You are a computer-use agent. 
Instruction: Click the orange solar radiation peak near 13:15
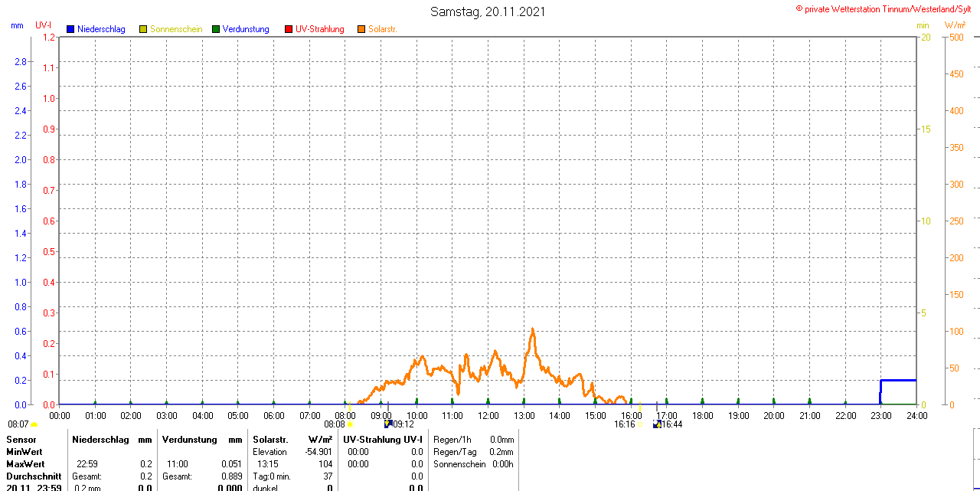(532, 330)
